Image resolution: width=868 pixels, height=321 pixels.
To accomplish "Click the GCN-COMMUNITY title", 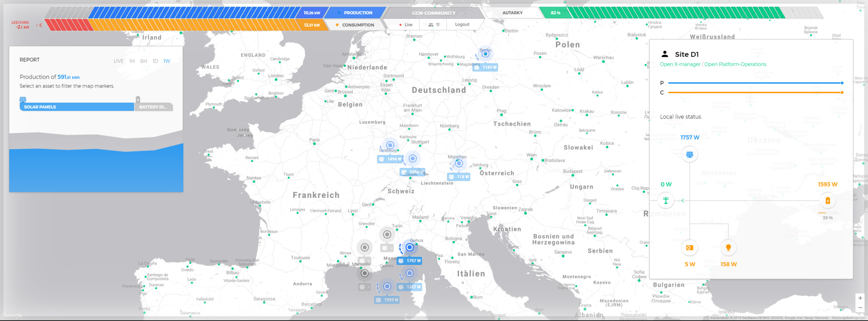I will [x=434, y=13].
